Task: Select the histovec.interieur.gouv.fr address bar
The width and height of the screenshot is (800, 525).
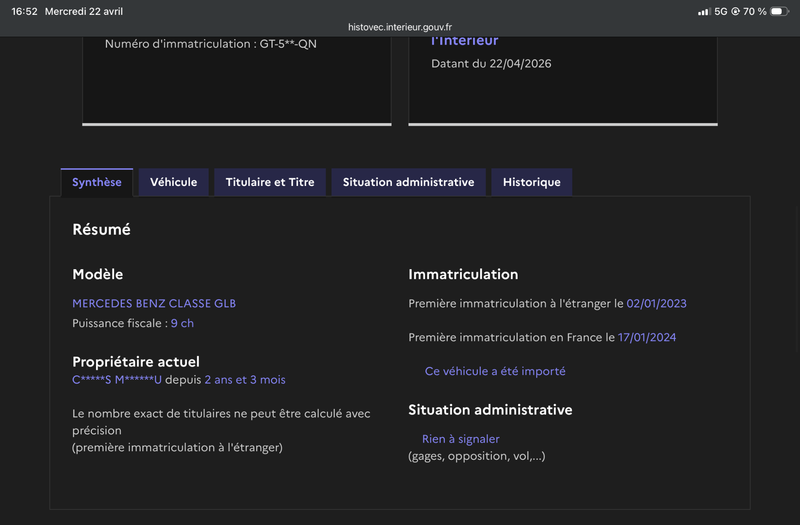Action: (400, 27)
